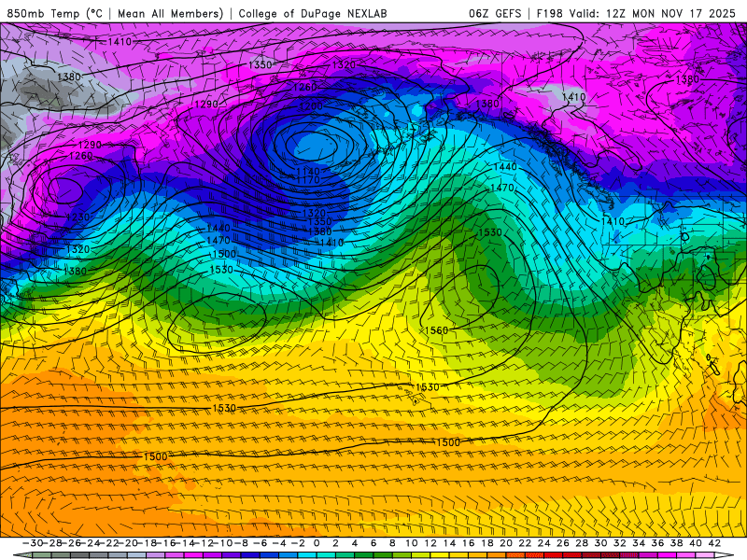Click the '12' color scale label
Screen dimensions: 747x560
pyautogui.click(x=430, y=543)
